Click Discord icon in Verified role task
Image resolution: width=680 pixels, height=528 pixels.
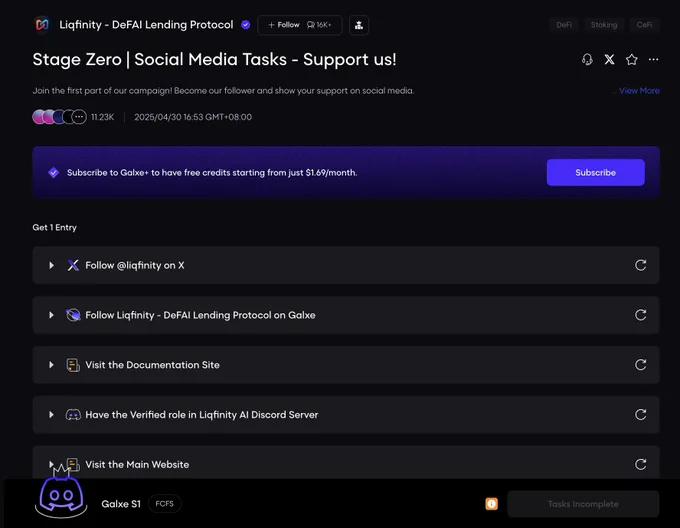(x=73, y=415)
